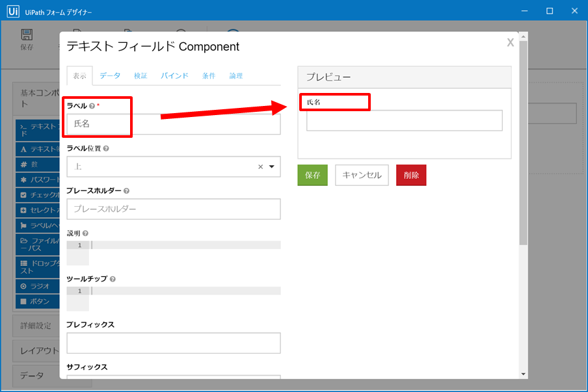Click the サフィックス label
This screenshot has height=392, width=588.
coord(87,367)
